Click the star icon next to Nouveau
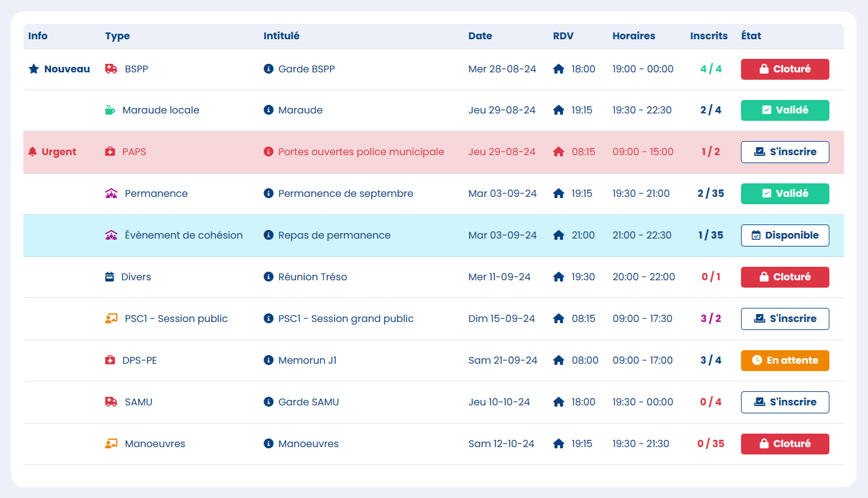 pos(34,69)
